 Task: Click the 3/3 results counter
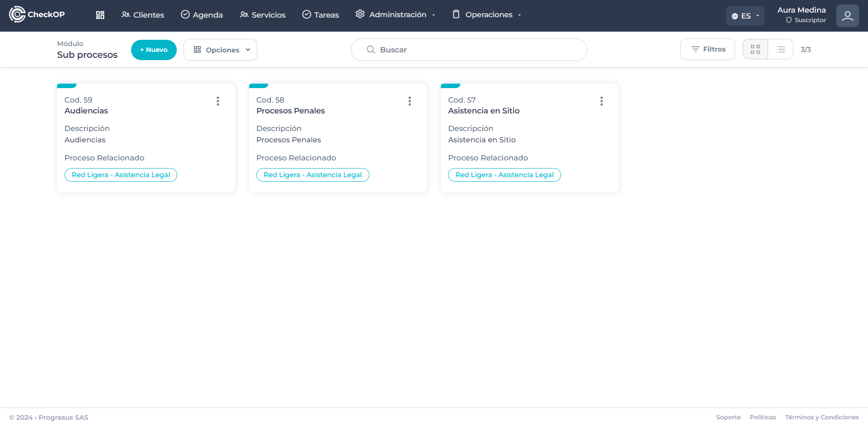coord(806,50)
